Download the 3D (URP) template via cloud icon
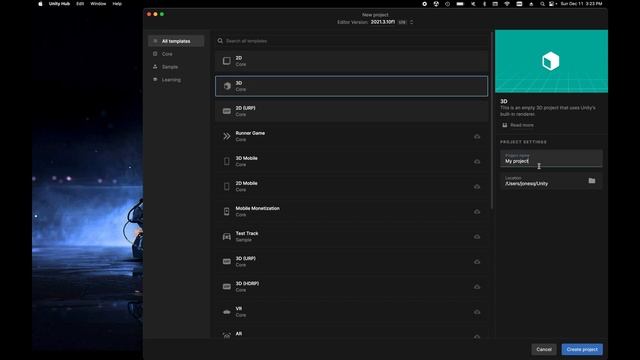Screen dimensions: 640x360 click(477, 262)
